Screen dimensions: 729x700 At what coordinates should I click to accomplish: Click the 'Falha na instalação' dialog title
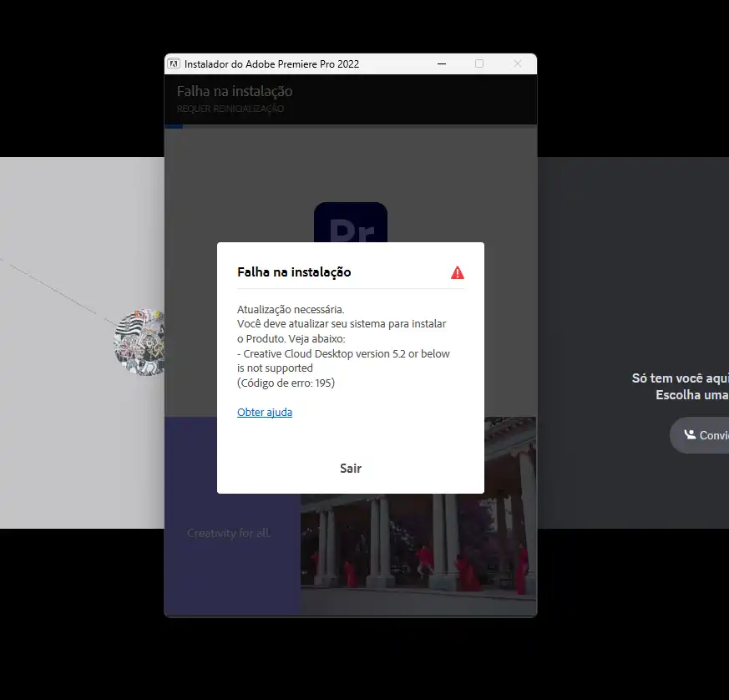294,272
